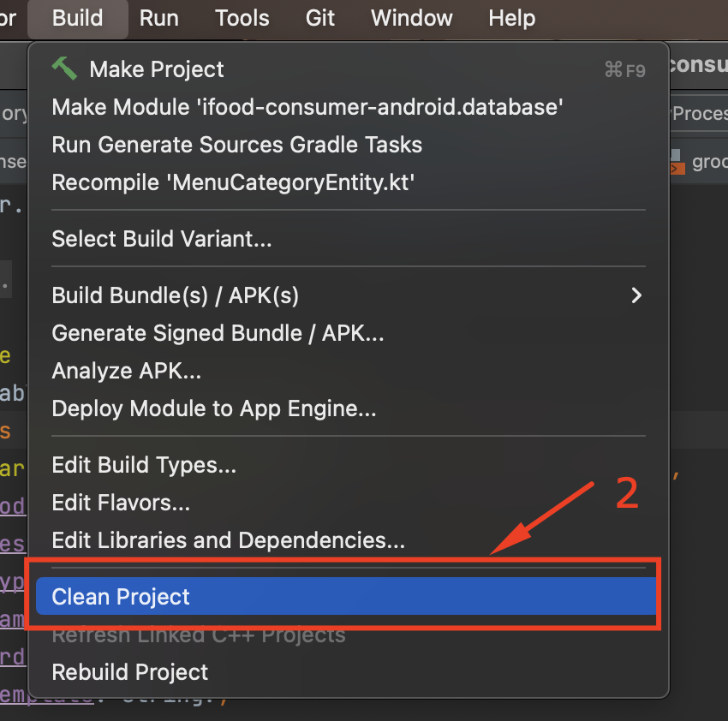Open Edit Build Types dialog
The width and height of the screenshot is (728, 721).
pyautogui.click(x=144, y=465)
